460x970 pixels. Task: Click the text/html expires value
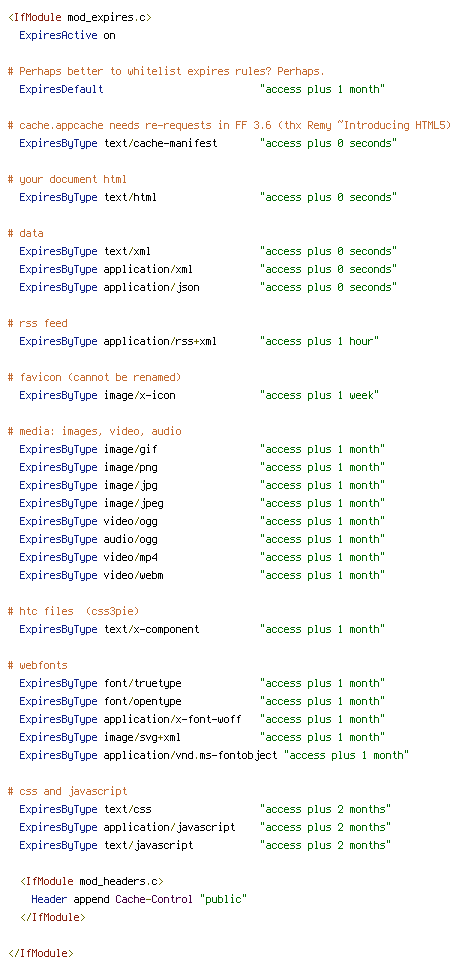coord(328,197)
